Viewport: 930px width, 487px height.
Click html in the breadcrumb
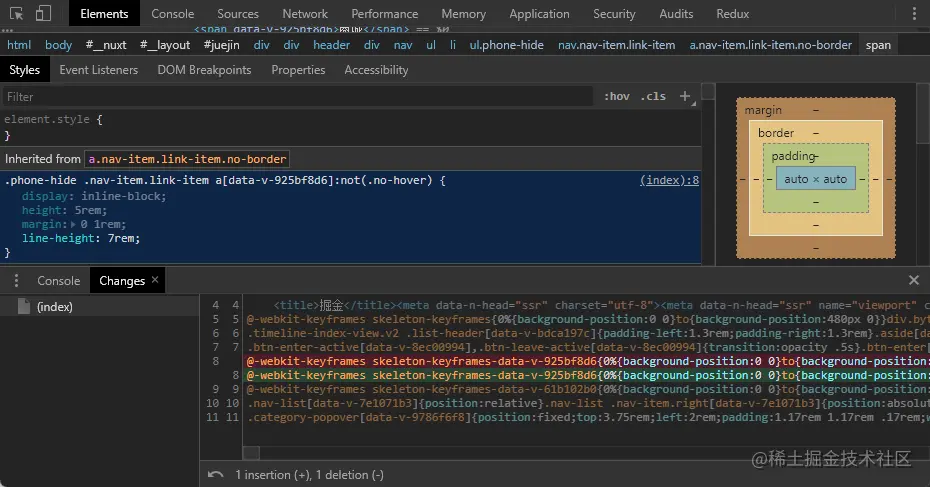tap(19, 45)
